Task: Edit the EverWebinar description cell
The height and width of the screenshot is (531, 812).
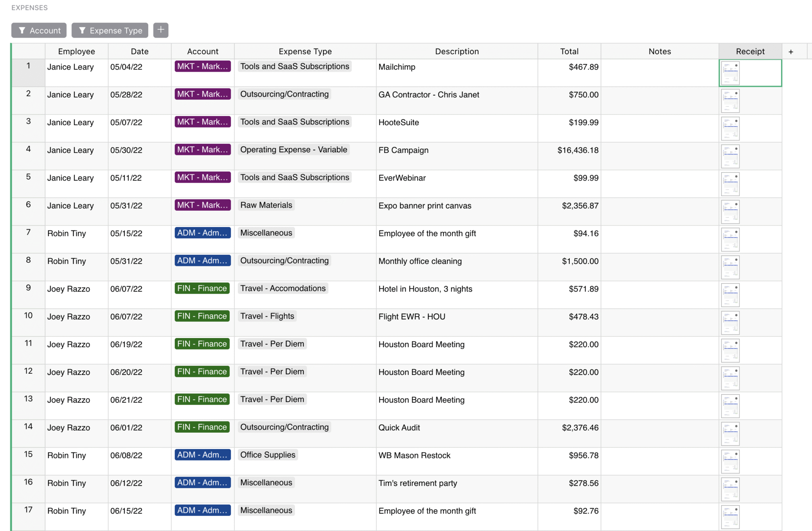Action: (457, 183)
